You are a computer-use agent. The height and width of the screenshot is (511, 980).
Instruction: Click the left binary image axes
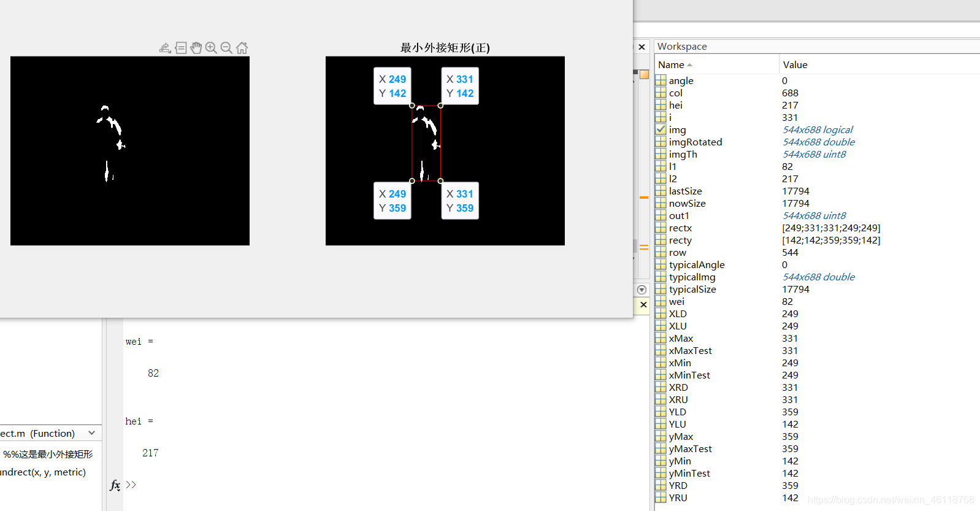tap(130, 151)
